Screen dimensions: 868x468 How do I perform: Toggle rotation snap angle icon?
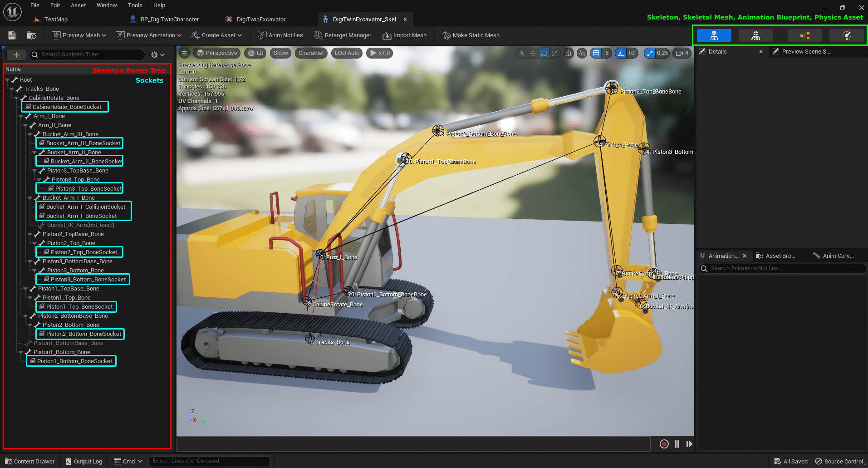pos(620,53)
